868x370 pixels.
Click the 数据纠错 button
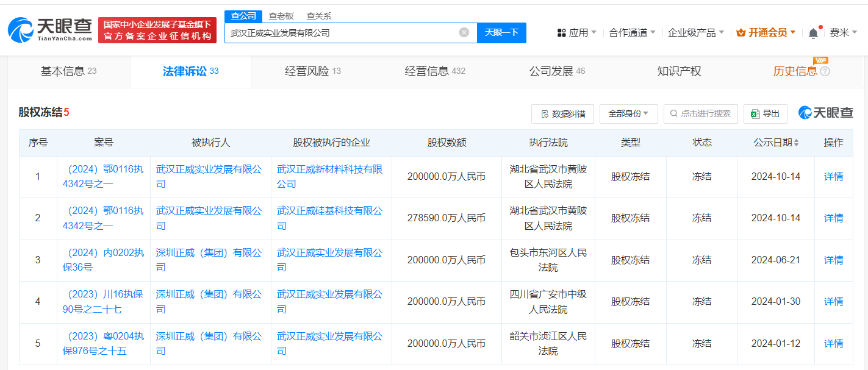[562, 114]
